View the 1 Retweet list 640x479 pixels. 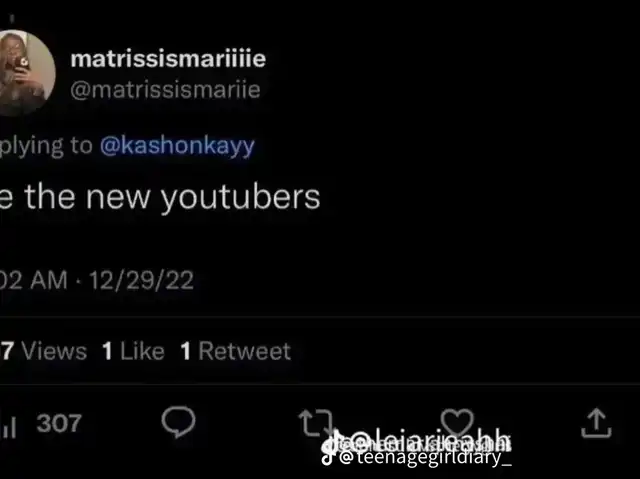point(235,351)
